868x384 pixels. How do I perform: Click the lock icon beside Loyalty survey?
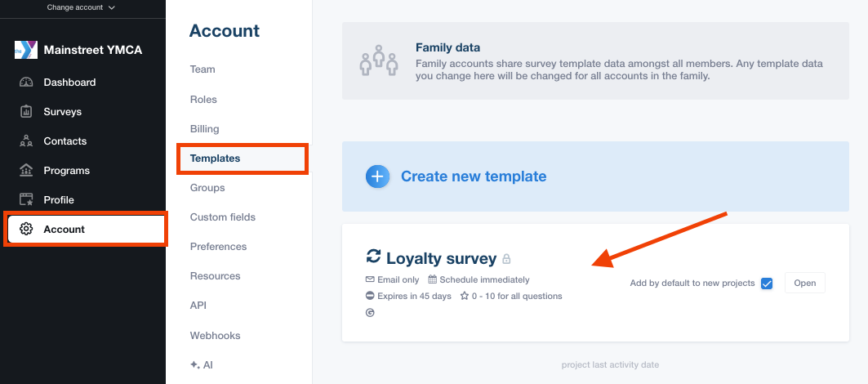(x=506, y=259)
